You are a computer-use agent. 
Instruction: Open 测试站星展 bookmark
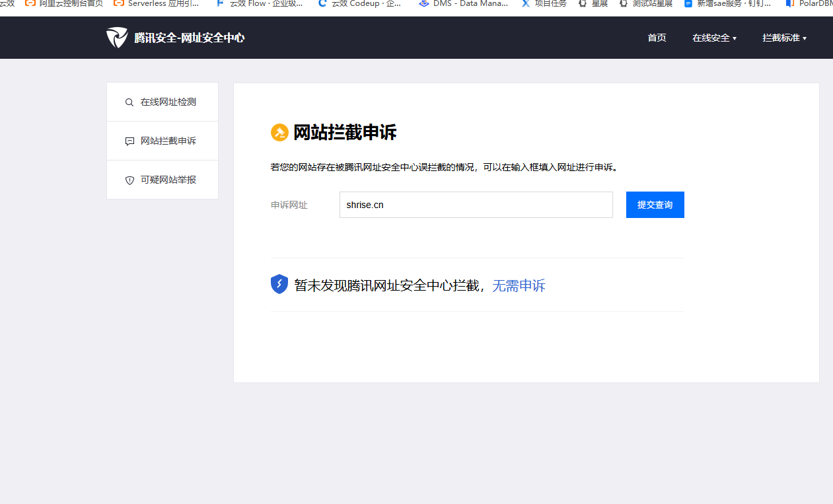(x=645, y=3)
